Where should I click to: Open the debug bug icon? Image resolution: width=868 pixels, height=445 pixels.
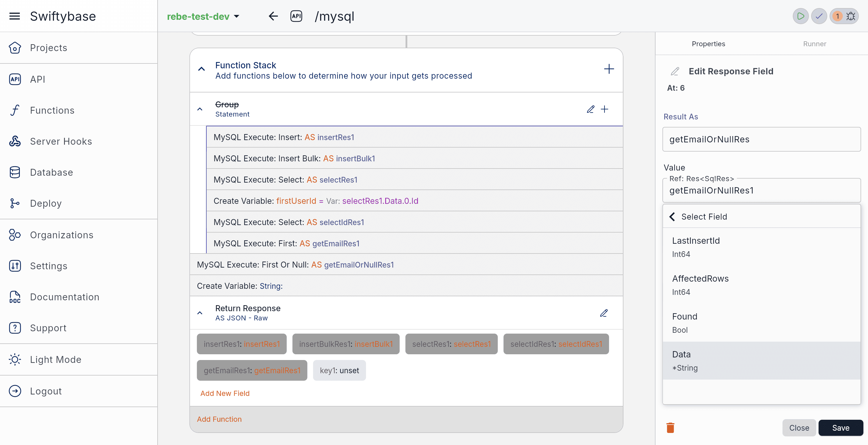click(x=851, y=16)
